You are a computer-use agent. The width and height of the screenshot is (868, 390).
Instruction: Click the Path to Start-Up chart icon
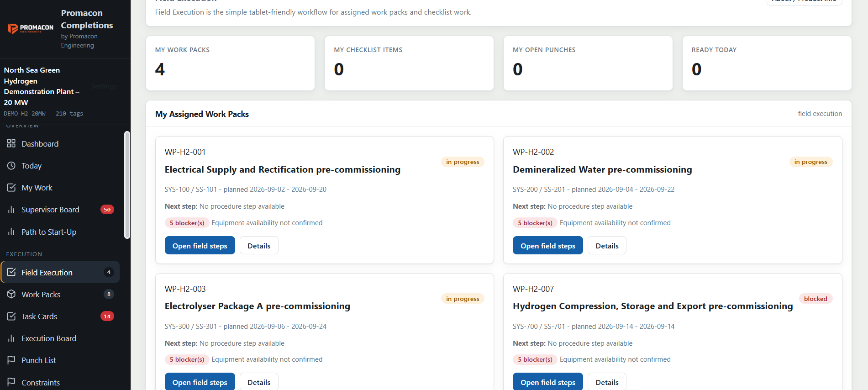point(11,232)
